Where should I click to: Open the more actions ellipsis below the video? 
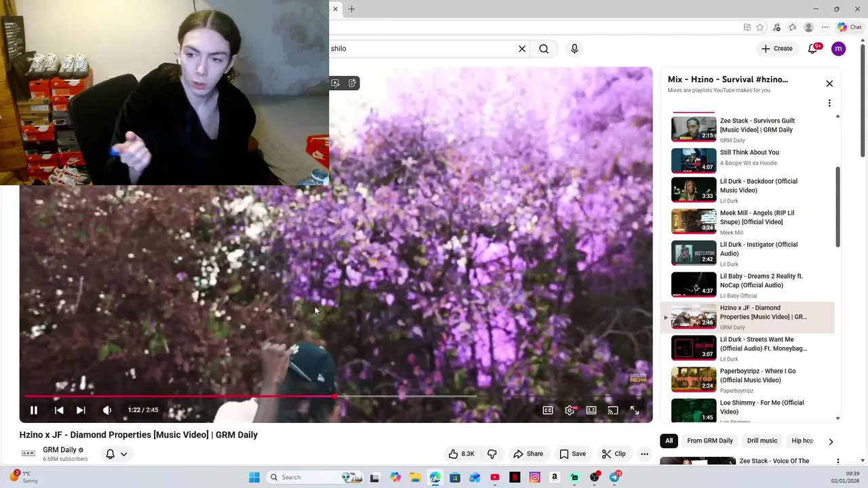645,454
